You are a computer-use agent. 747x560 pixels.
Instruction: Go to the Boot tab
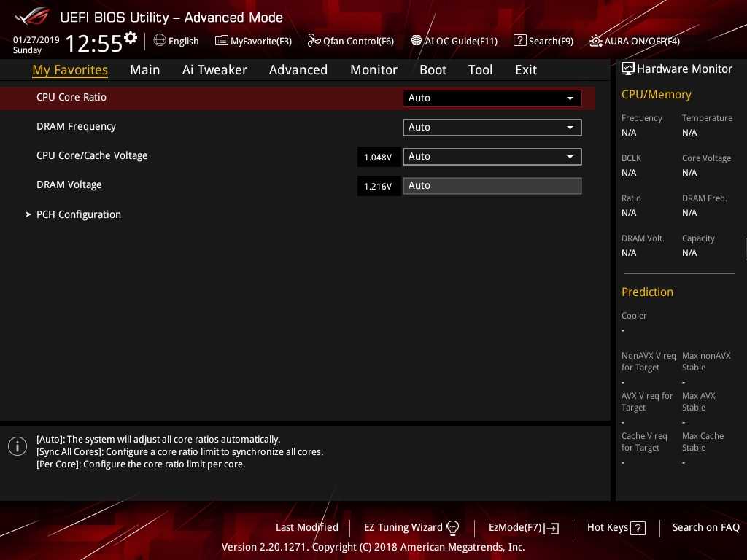433,70
